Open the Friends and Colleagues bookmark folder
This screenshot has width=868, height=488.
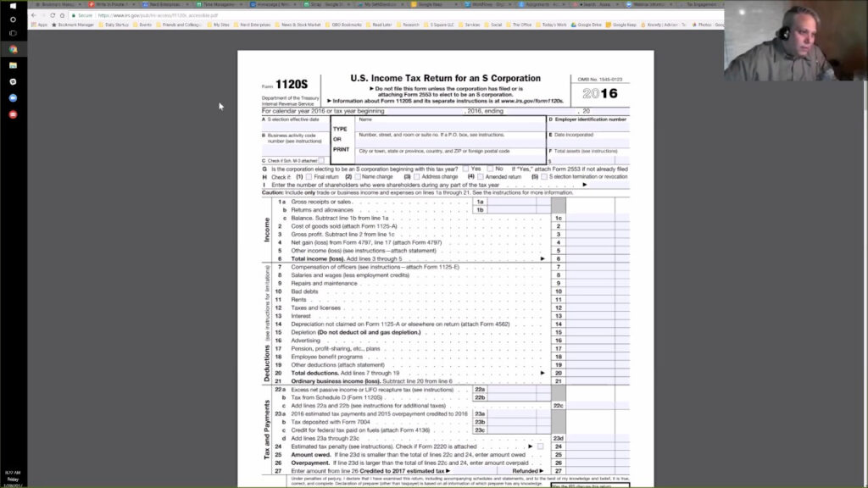pos(180,25)
